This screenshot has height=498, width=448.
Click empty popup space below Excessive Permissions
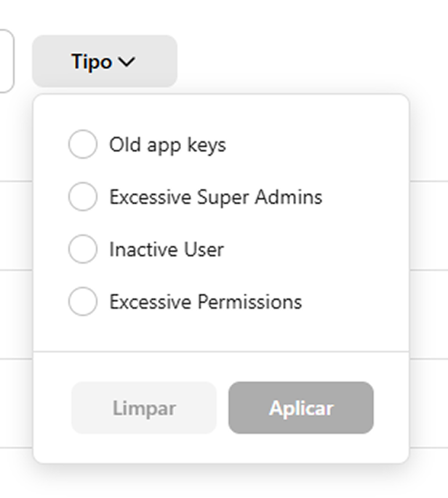click(x=221, y=333)
